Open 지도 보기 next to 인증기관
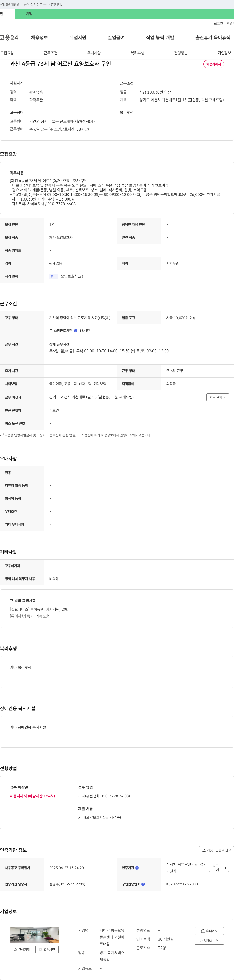This screenshot has height=980, width=234. tap(219, 868)
